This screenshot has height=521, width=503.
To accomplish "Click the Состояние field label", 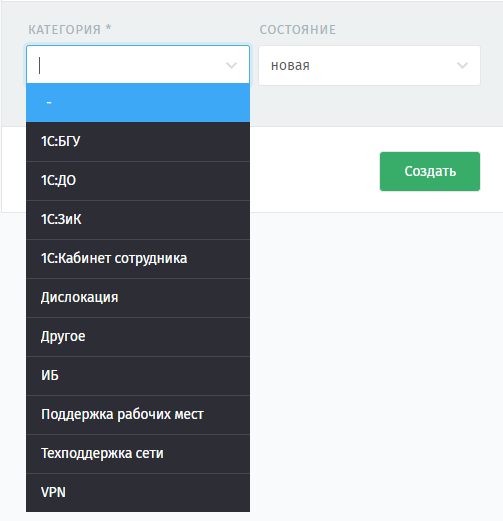I will 298,30.
